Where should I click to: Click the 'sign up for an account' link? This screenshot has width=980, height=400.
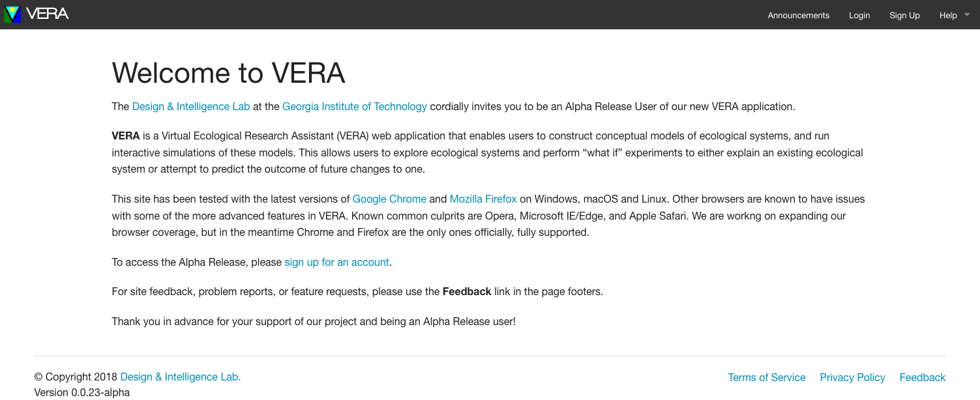336,263
